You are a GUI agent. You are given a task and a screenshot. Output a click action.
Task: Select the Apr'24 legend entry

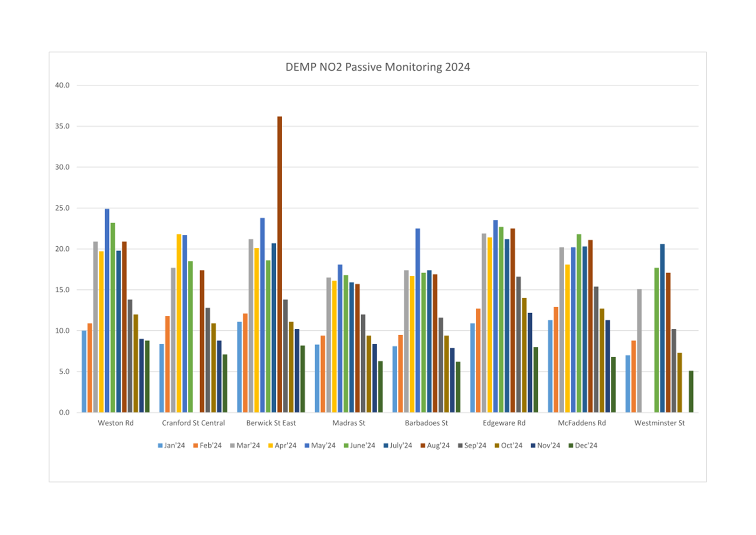(282, 445)
